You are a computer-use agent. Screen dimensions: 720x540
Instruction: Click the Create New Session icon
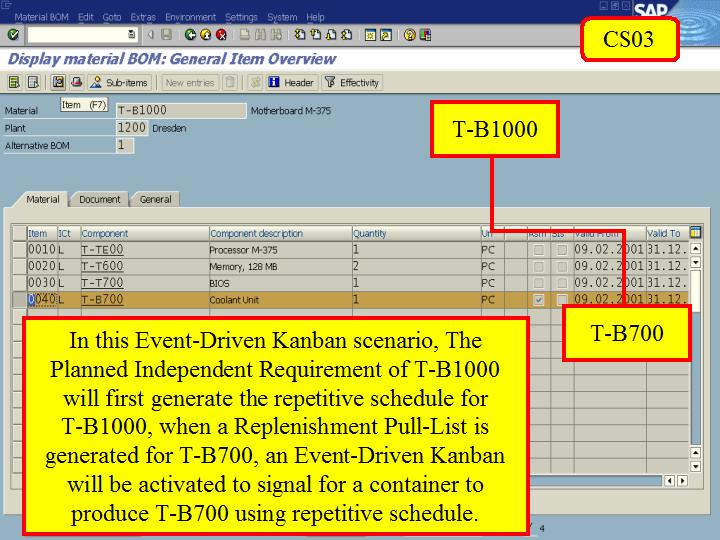tap(370, 35)
